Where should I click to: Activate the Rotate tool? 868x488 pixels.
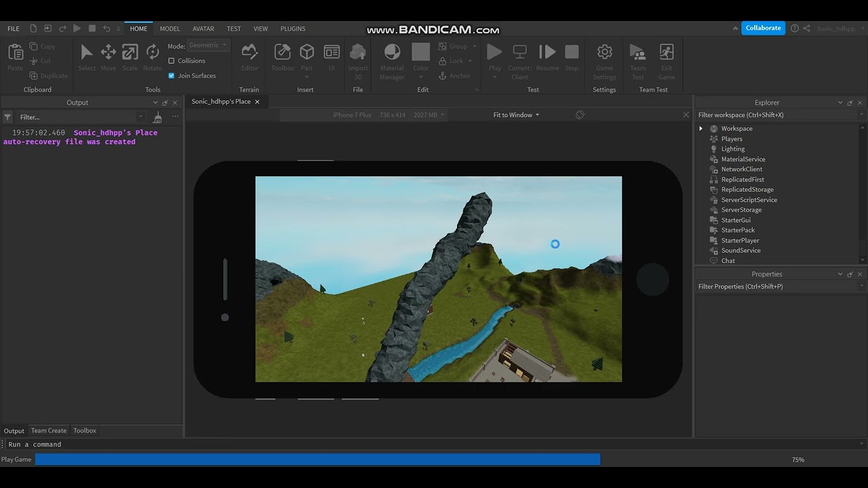point(153,52)
